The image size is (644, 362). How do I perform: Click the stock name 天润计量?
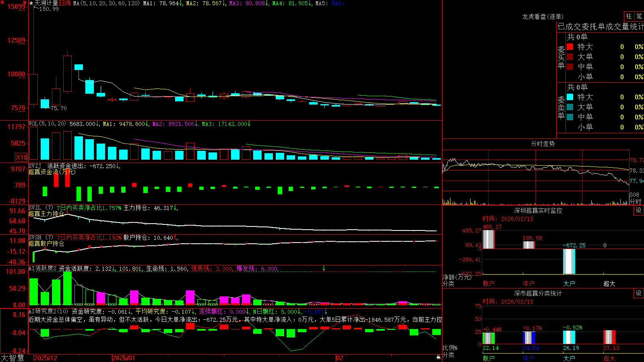click(46, 3)
